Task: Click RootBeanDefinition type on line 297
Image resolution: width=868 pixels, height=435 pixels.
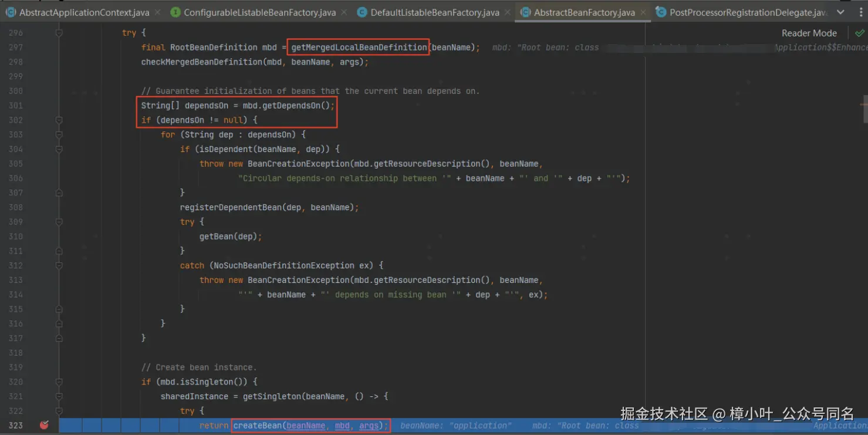Action: 214,48
